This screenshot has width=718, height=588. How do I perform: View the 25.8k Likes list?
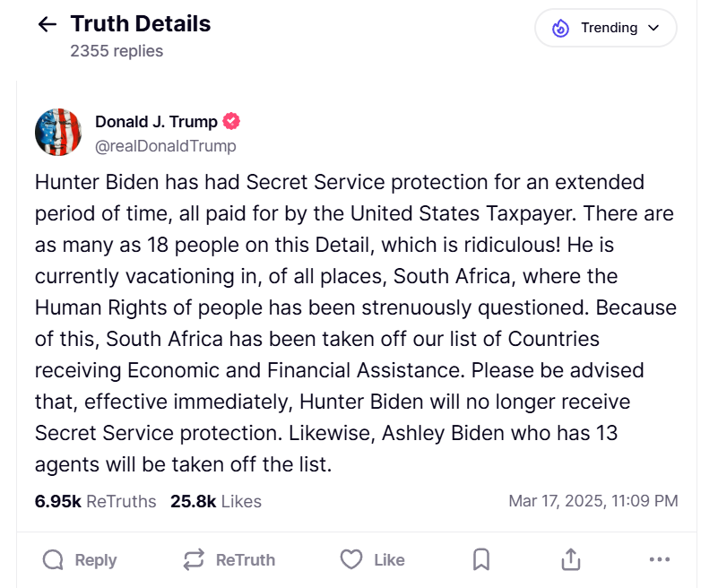[x=215, y=501]
